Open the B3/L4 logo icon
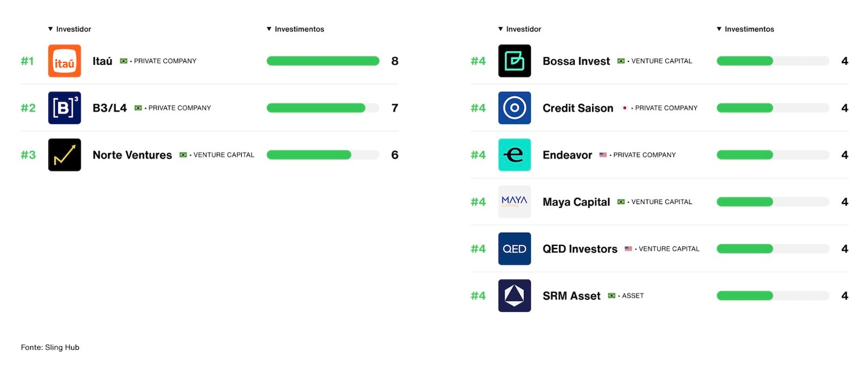This screenshot has width=868, height=372. pyautogui.click(x=65, y=108)
